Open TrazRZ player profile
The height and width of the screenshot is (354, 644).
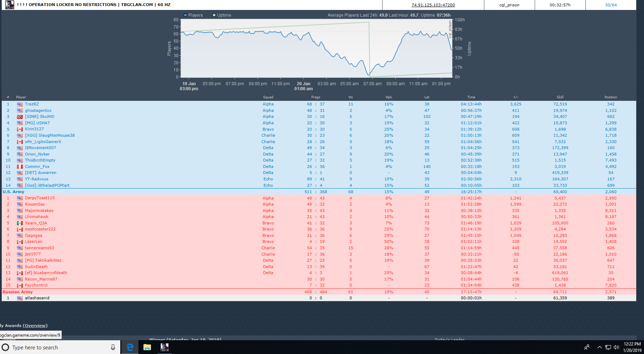tap(32, 104)
